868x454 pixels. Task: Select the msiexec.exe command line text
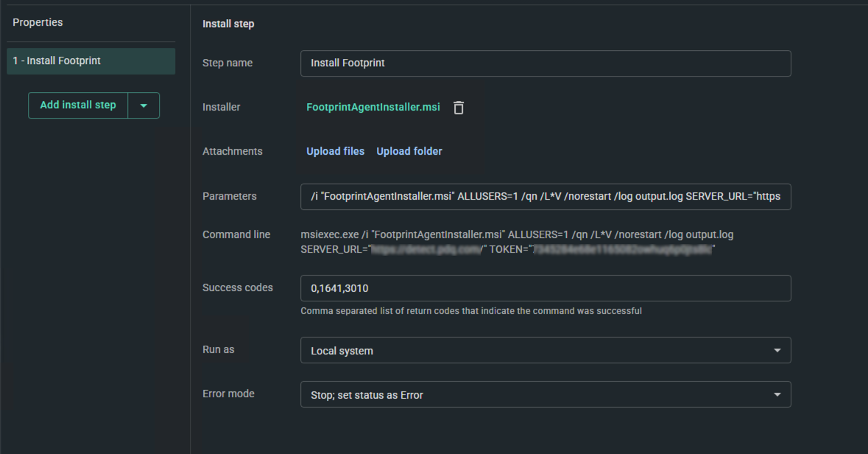click(x=517, y=242)
